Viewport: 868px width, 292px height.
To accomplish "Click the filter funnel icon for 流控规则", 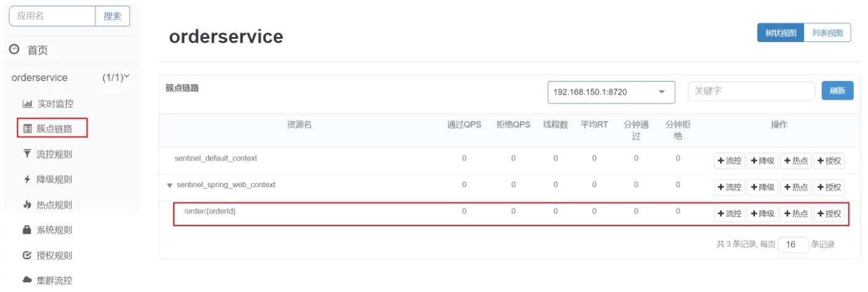I will pyautogui.click(x=27, y=154).
